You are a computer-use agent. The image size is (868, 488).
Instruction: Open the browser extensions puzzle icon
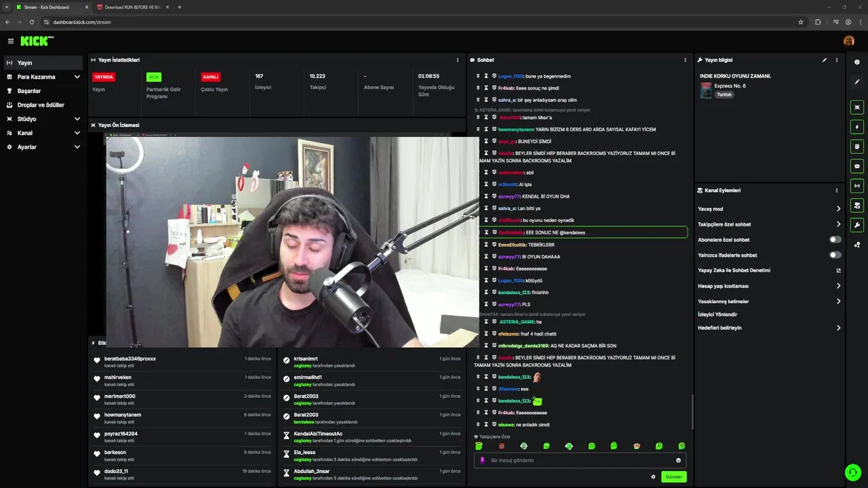coord(818,22)
